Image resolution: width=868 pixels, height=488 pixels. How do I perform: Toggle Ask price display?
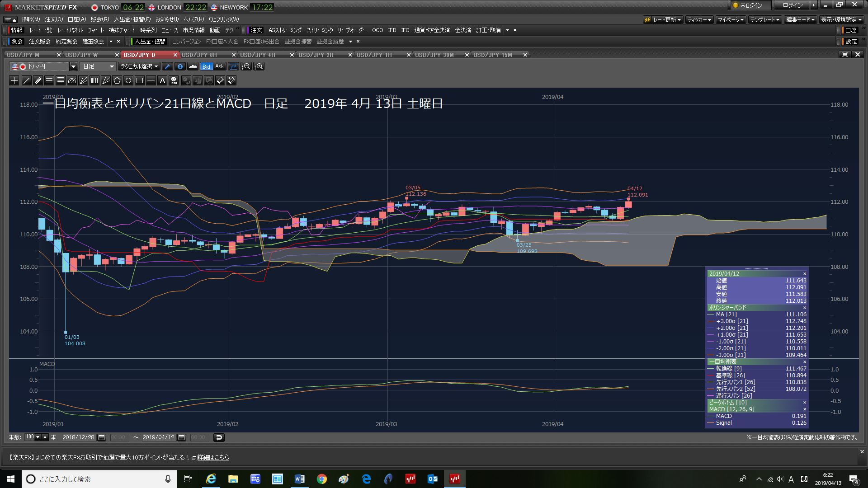[x=219, y=66]
